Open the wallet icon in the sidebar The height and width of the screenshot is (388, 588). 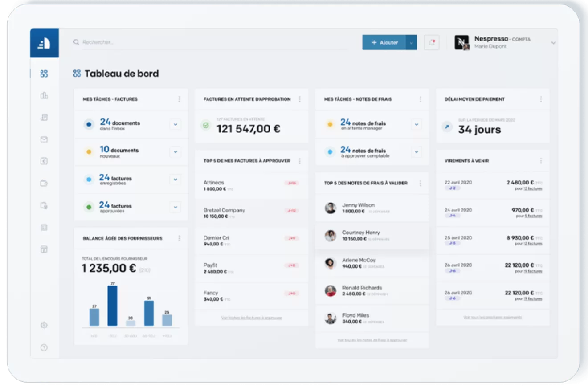tap(44, 183)
